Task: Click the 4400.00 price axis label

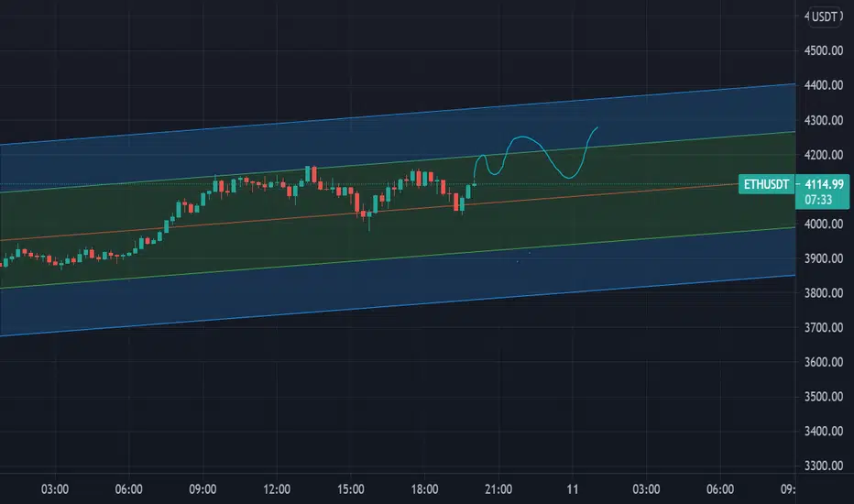Action: coord(824,85)
